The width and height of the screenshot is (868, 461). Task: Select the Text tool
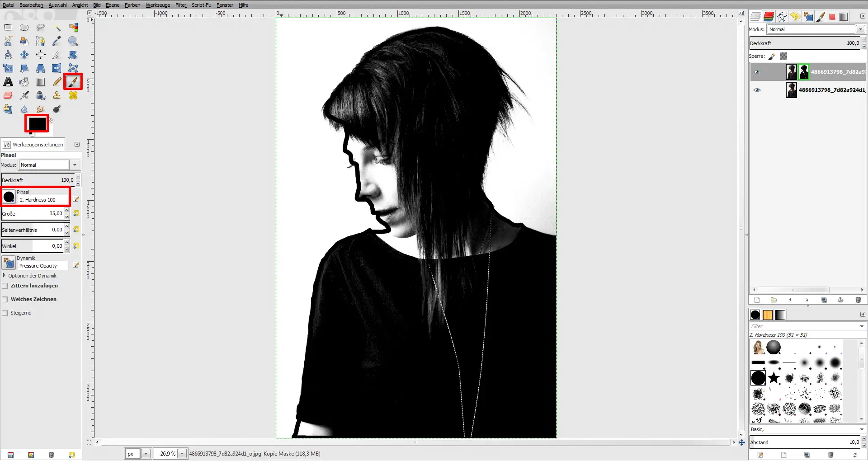point(8,82)
